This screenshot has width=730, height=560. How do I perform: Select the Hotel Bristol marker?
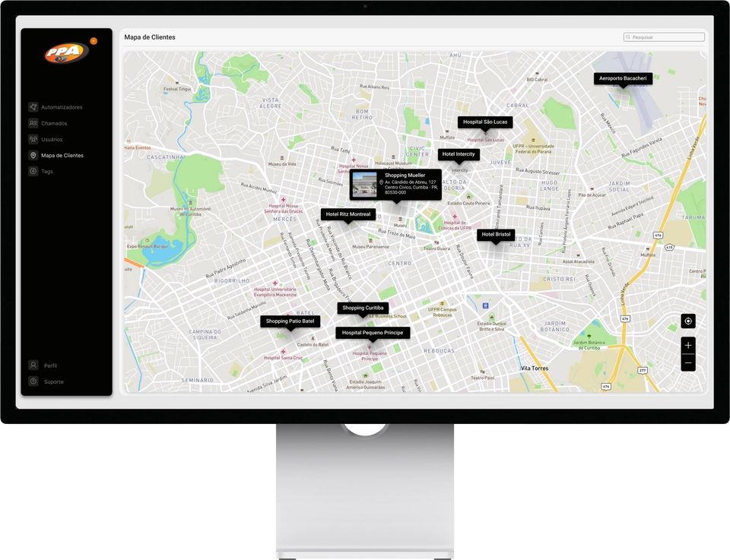496,235
